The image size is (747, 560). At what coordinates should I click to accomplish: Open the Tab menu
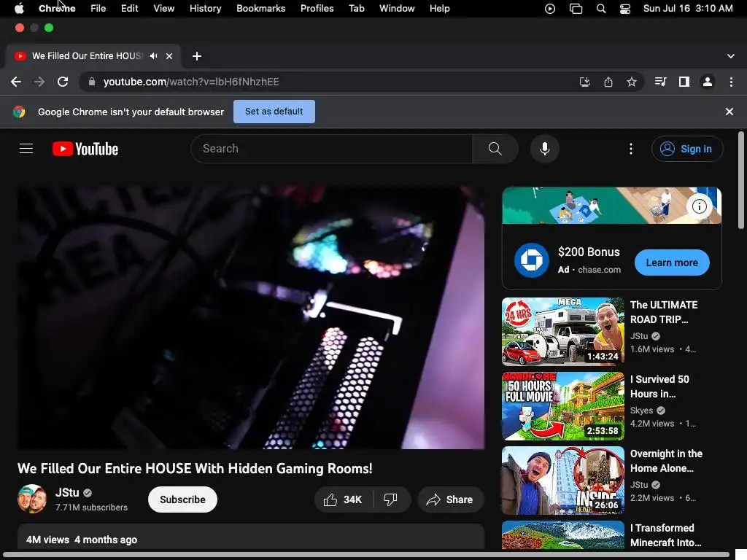point(356,8)
